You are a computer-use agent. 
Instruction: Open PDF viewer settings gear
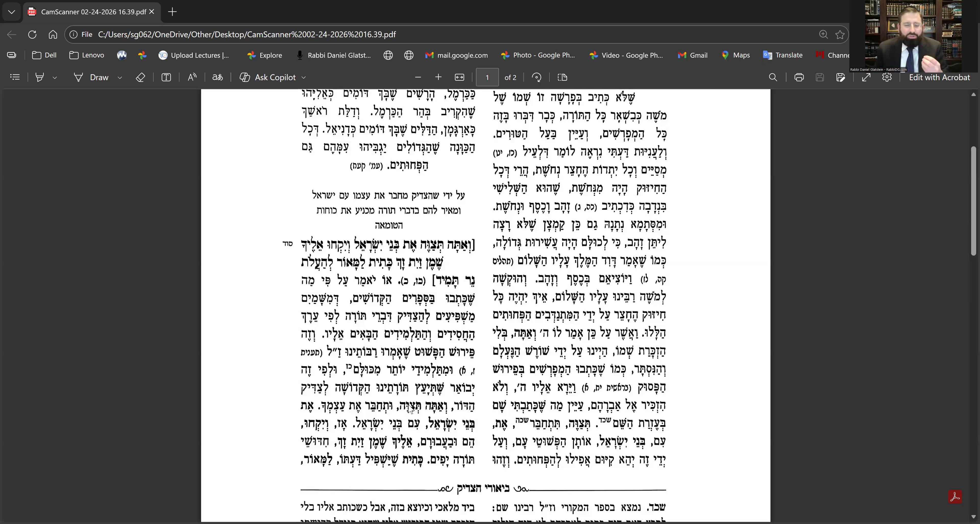pos(887,77)
